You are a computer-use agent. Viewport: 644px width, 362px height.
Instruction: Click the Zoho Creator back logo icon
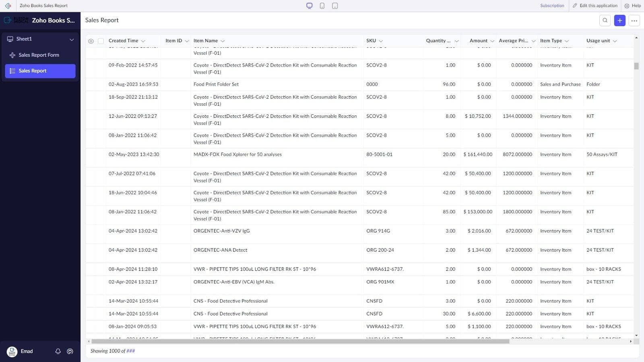pyautogui.click(x=8, y=6)
